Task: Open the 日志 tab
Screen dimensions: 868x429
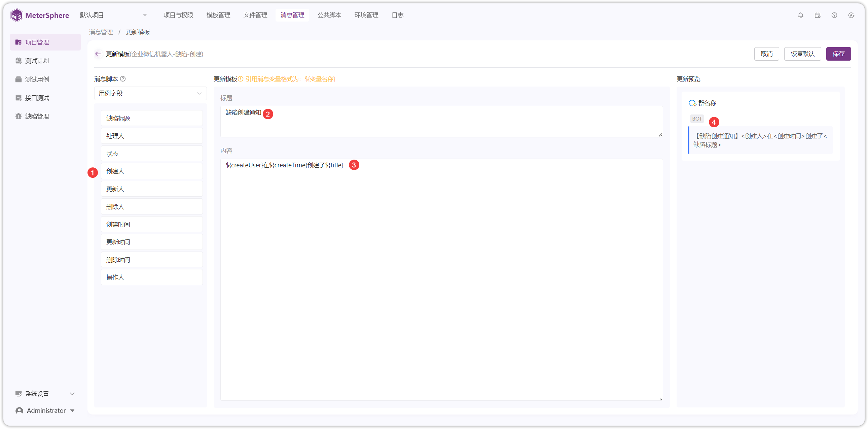Action: 398,15
